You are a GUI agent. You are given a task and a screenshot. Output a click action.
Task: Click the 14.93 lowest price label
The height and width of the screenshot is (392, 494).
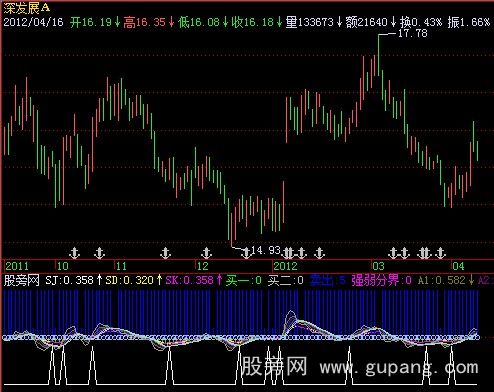coord(266,250)
